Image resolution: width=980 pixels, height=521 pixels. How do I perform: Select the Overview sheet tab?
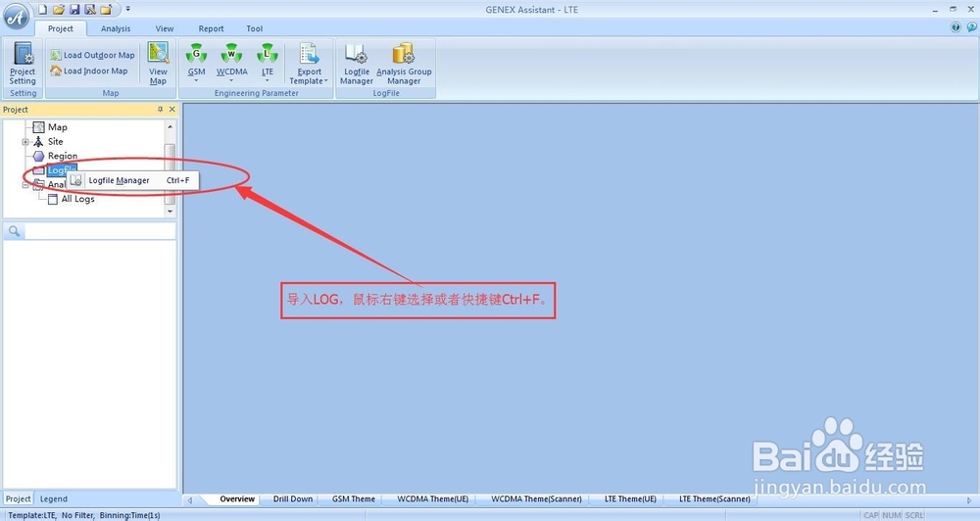(237, 498)
